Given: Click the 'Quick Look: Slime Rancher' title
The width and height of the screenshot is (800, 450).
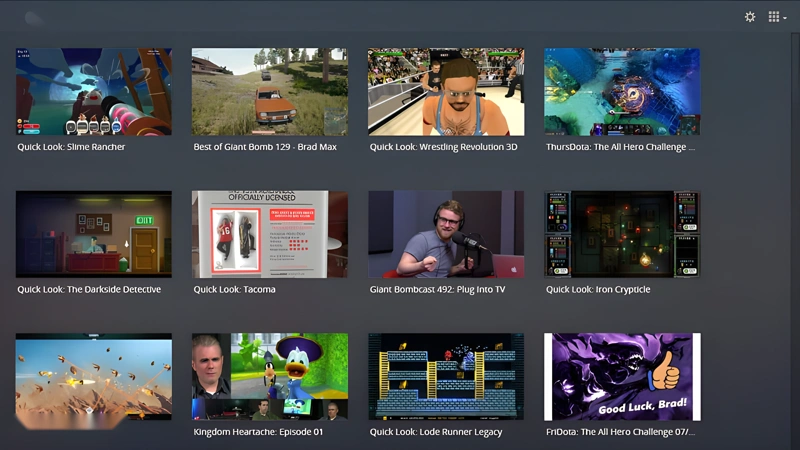Looking at the screenshot, I should pyautogui.click(x=71, y=147).
